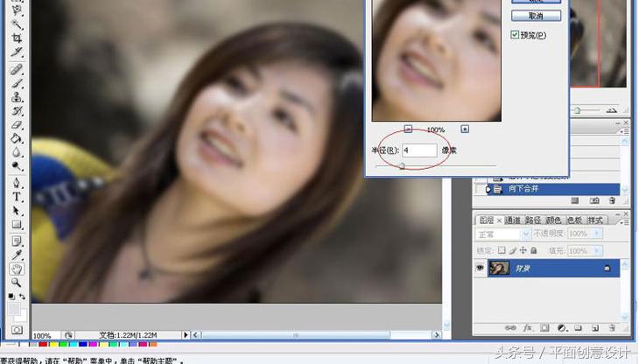Click the layer style fx icon
This screenshot has height=364, width=639.
coord(528,328)
